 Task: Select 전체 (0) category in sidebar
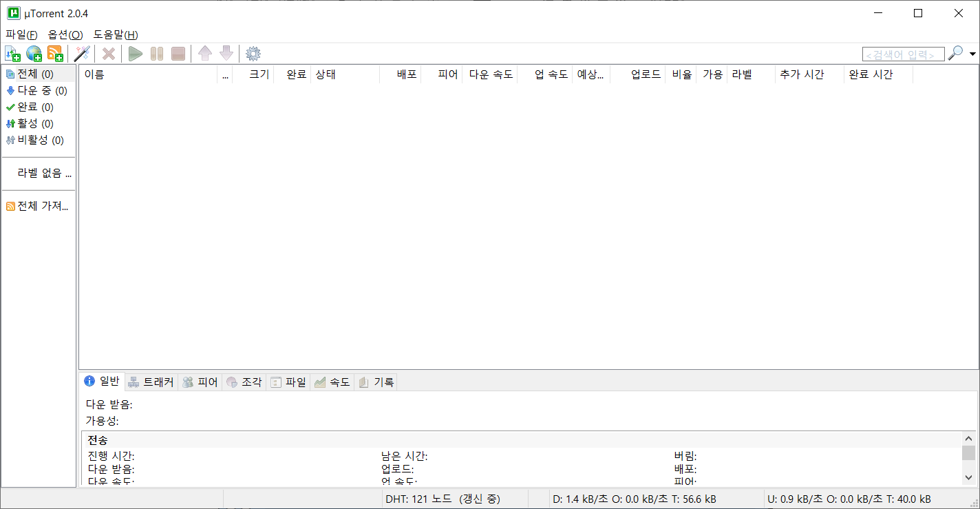[x=38, y=74]
